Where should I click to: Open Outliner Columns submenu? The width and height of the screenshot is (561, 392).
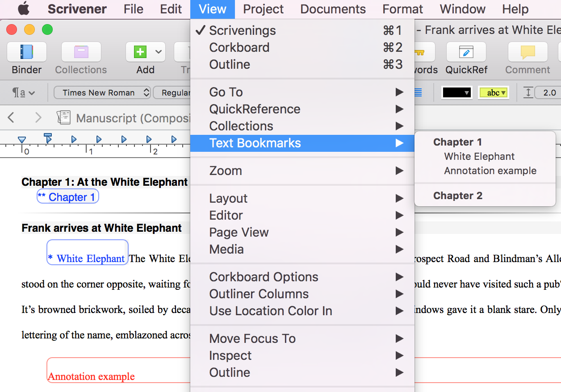302,294
